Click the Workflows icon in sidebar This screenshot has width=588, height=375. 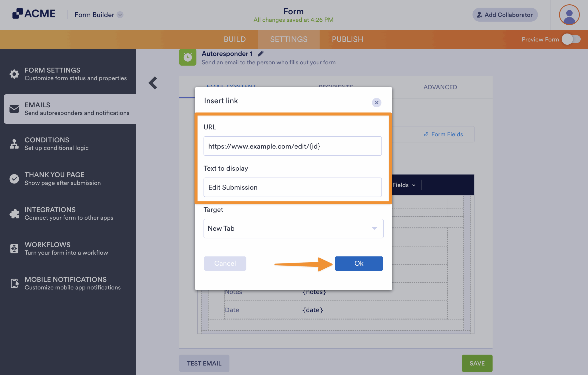click(14, 248)
